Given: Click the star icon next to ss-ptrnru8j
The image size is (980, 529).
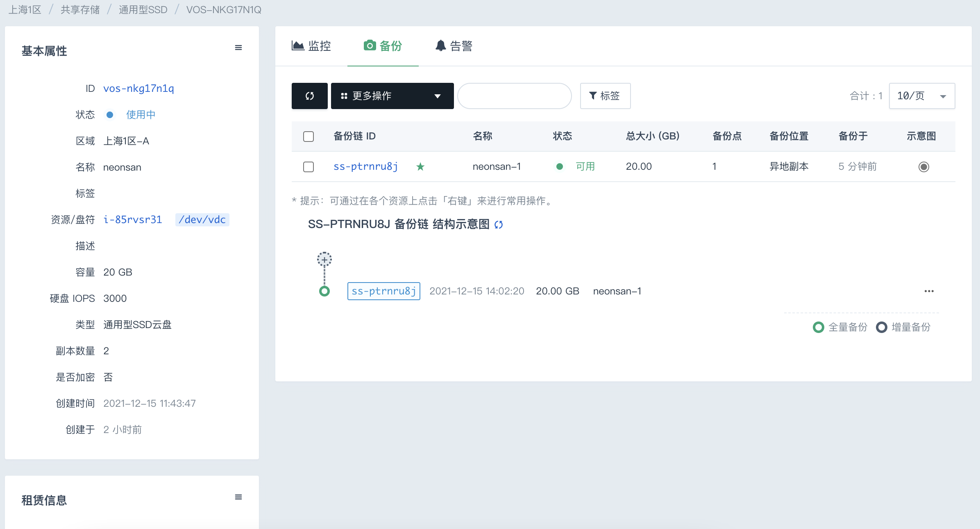Looking at the screenshot, I should point(420,166).
